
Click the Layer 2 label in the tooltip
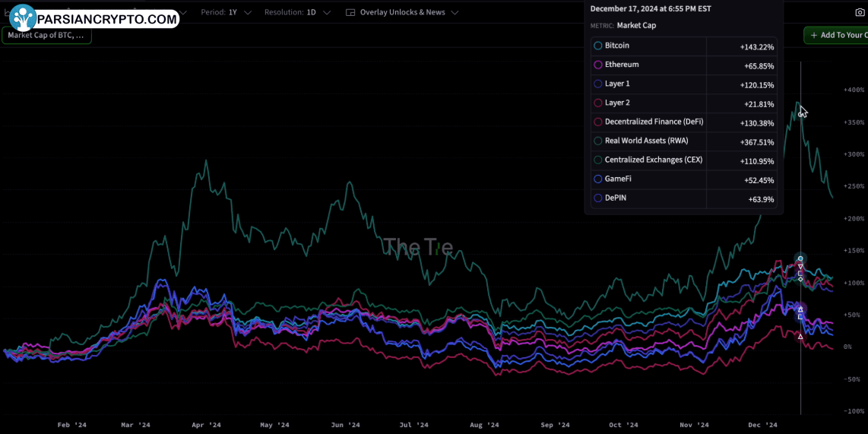pyautogui.click(x=617, y=103)
